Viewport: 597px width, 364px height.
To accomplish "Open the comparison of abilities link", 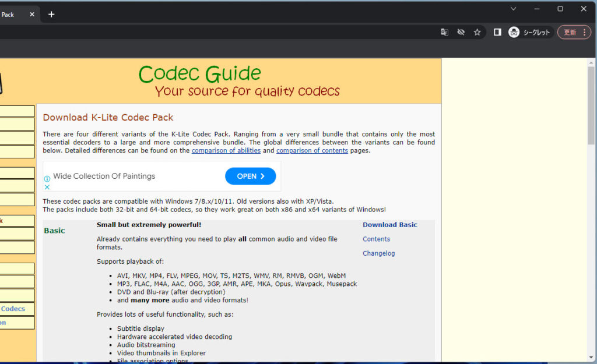I will pos(226,150).
